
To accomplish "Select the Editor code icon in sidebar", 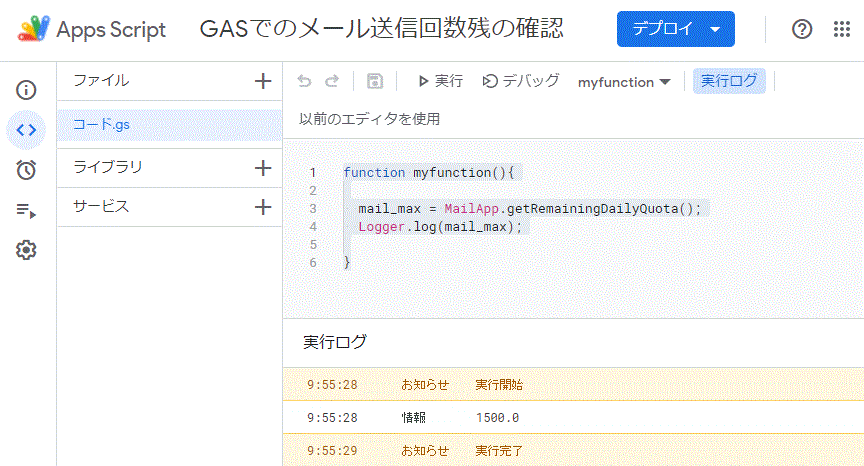I will coord(27,129).
